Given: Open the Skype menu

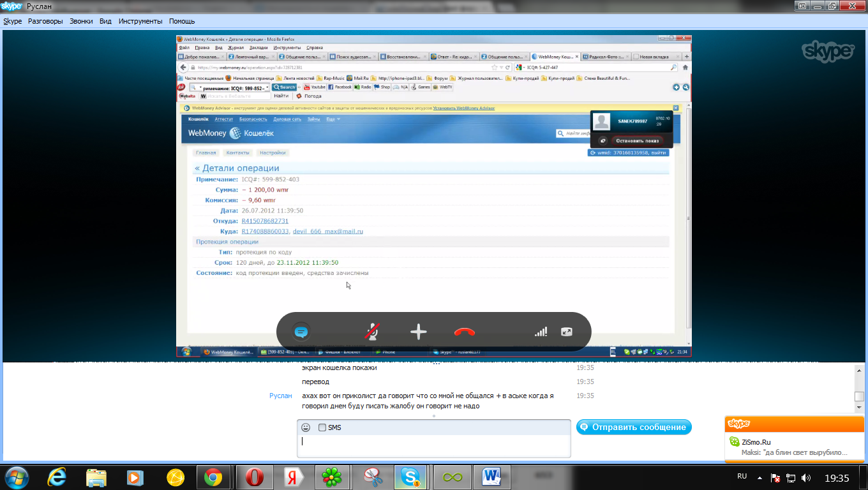Looking at the screenshot, I should (x=13, y=21).
